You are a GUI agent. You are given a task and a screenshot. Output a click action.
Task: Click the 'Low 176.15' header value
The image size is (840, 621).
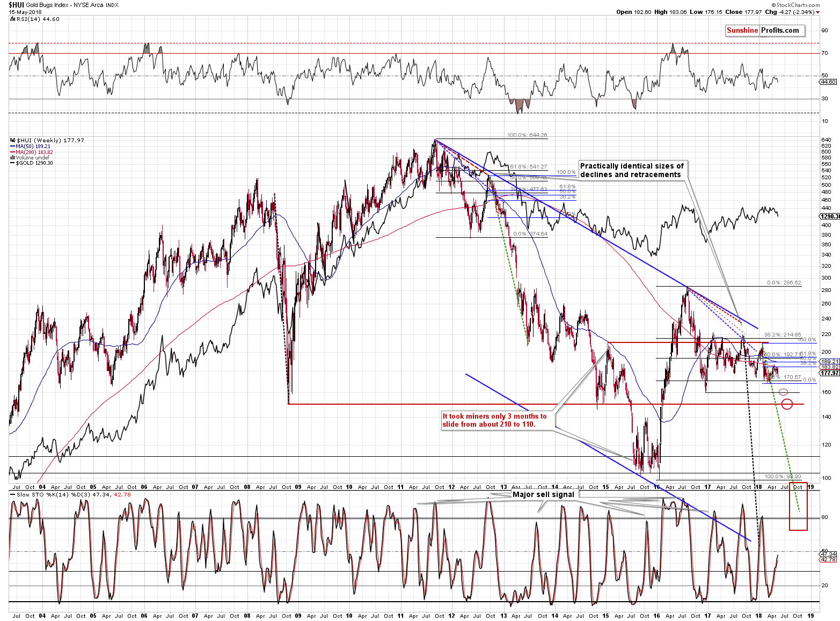(x=705, y=12)
